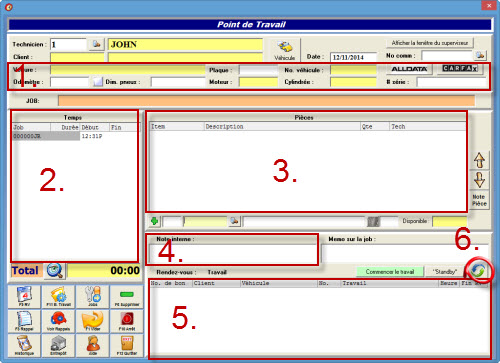
Task: Refresh appointments with the circular arrows icon
Action: click(478, 271)
